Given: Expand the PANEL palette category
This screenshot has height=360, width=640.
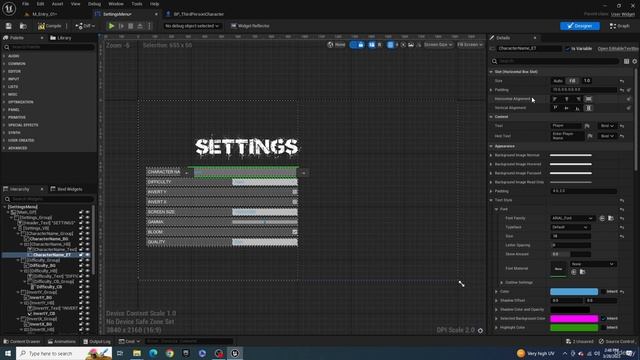Looking at the screenshot, I should click(14, 109).
